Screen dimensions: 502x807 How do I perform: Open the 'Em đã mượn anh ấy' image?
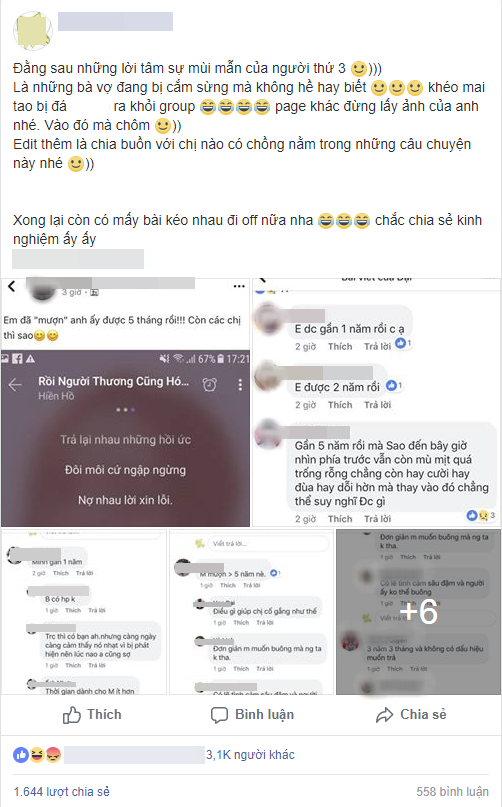coord(125,402)
